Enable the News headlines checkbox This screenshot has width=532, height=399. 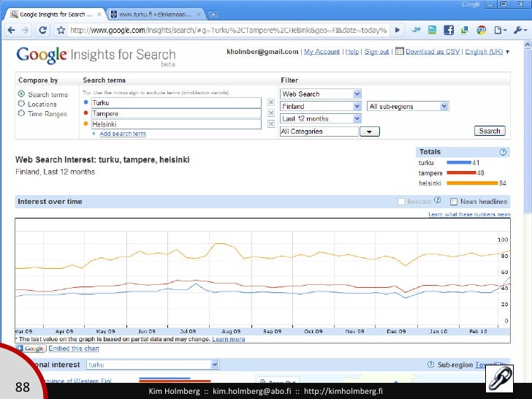tap(454, 202)
